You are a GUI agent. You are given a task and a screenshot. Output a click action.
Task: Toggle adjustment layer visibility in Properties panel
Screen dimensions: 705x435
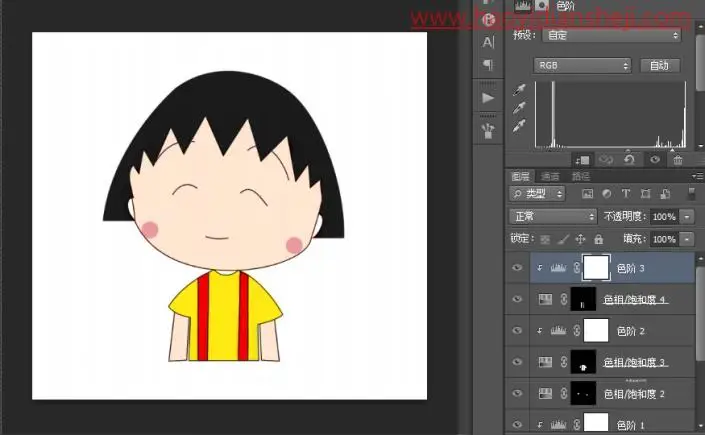click(655, 160)
